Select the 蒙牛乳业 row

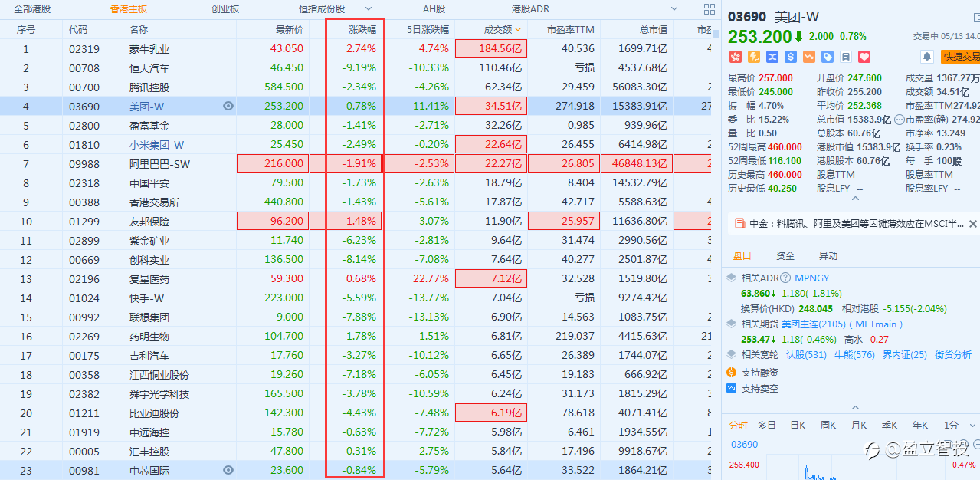pos(356,48)
